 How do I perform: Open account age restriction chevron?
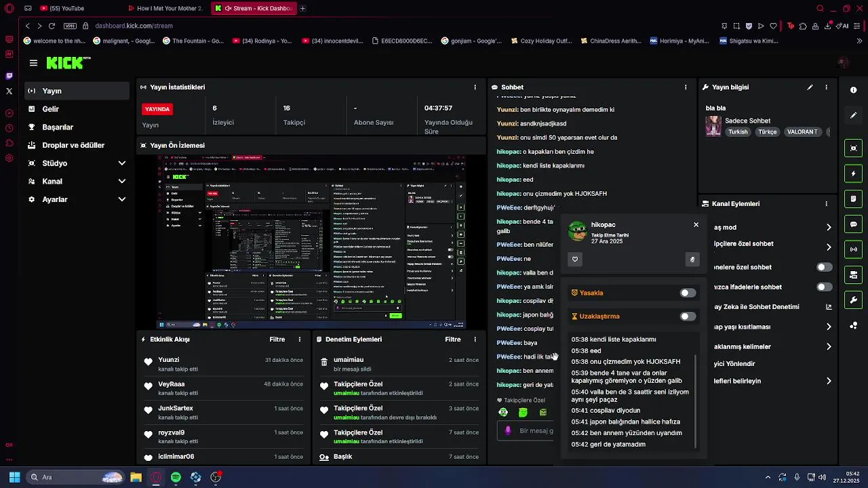(829, 327)
